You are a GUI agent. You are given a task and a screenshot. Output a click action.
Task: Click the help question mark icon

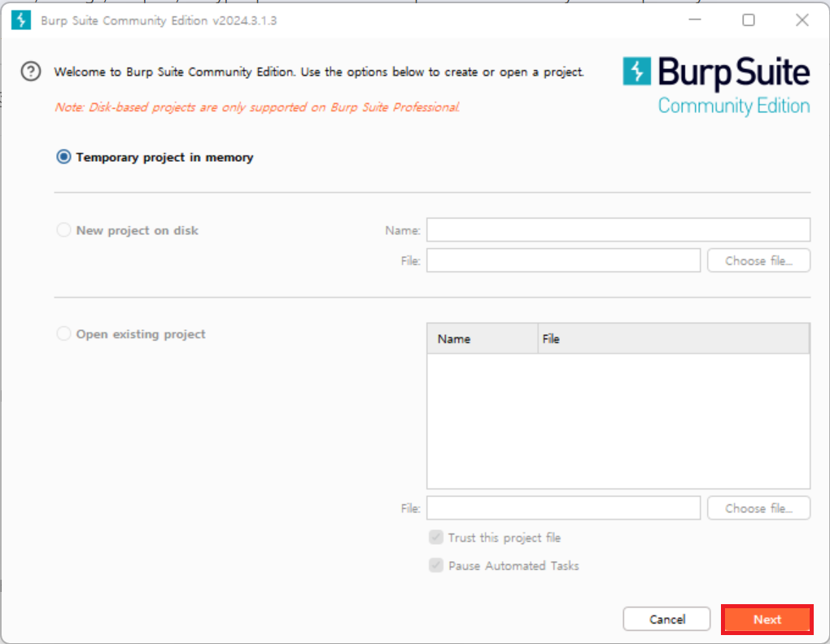[x=31, y=71]
